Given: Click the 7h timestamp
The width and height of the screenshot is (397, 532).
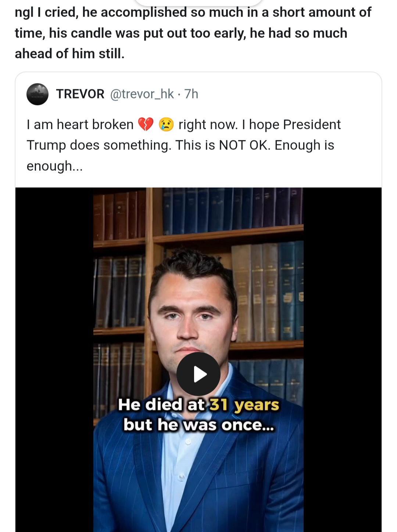Looking at the screenshot, I should point(191,94).
